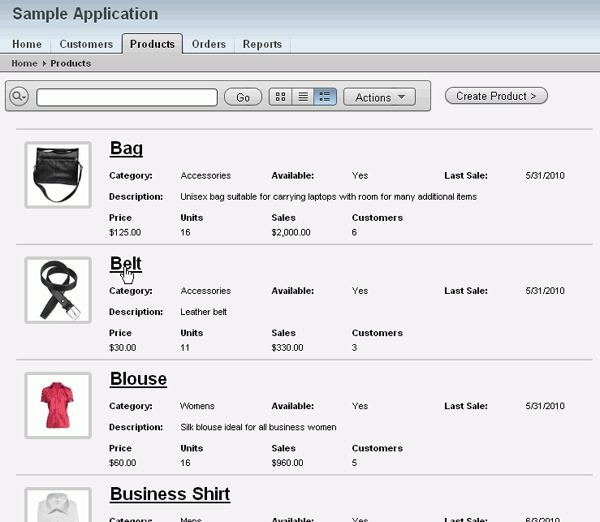Switch to report list view

[303, 97]
